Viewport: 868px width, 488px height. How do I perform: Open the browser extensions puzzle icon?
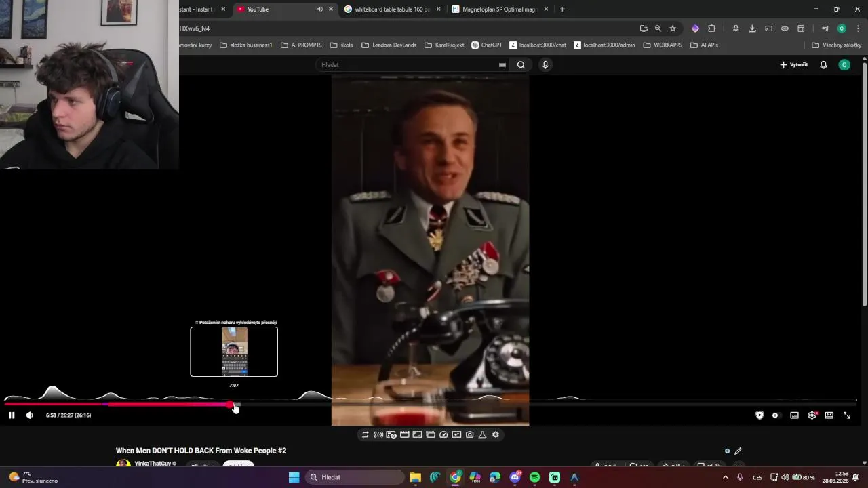pyautogui.click(x=711, y=28)
